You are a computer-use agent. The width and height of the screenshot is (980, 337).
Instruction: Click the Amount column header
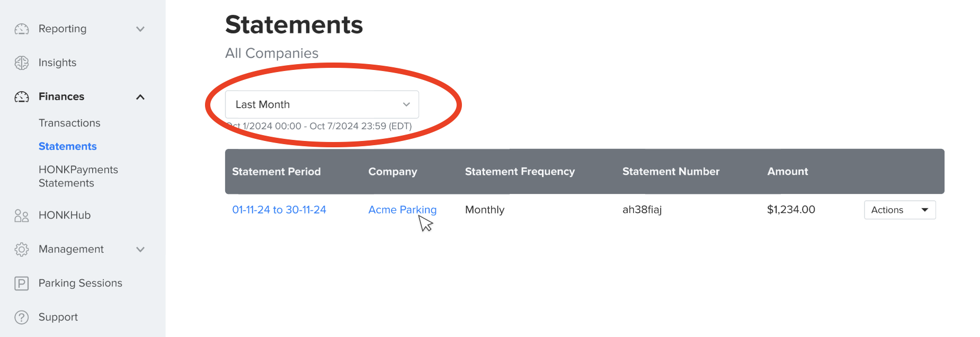pyautogui.click(x=788, y=172)
